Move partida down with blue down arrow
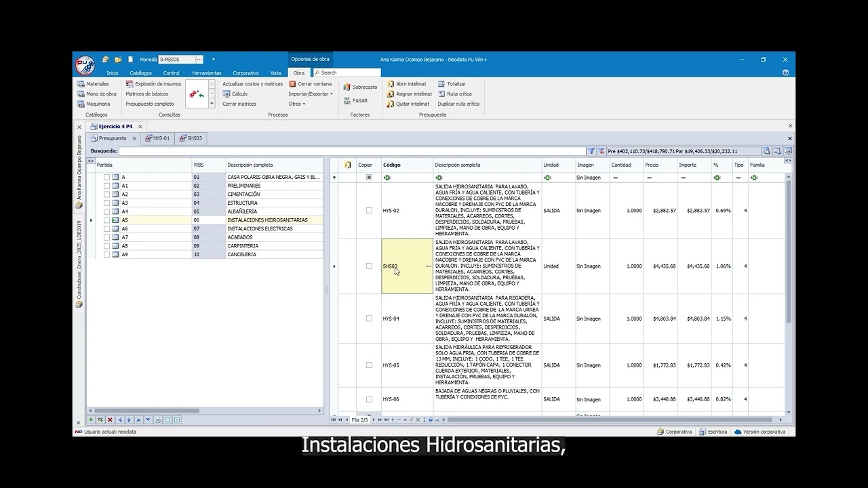Viewport: 868px width, 488px height. coord(148,420)
